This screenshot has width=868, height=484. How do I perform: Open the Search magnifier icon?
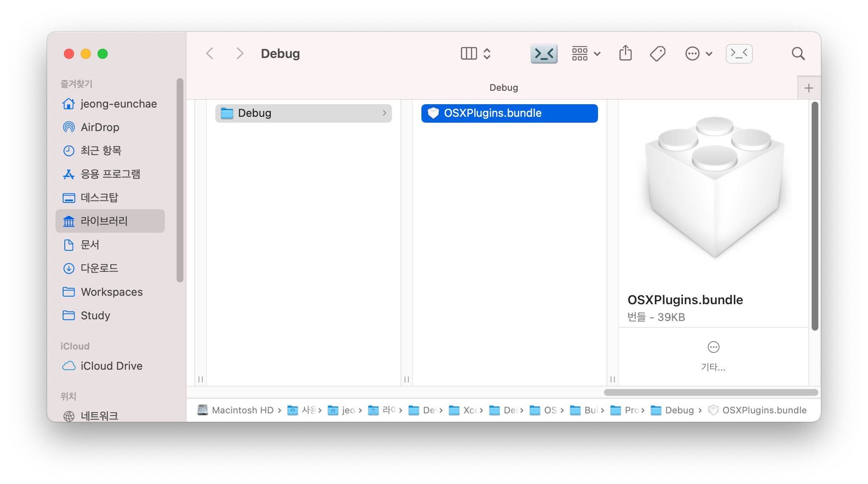(798, 53)
